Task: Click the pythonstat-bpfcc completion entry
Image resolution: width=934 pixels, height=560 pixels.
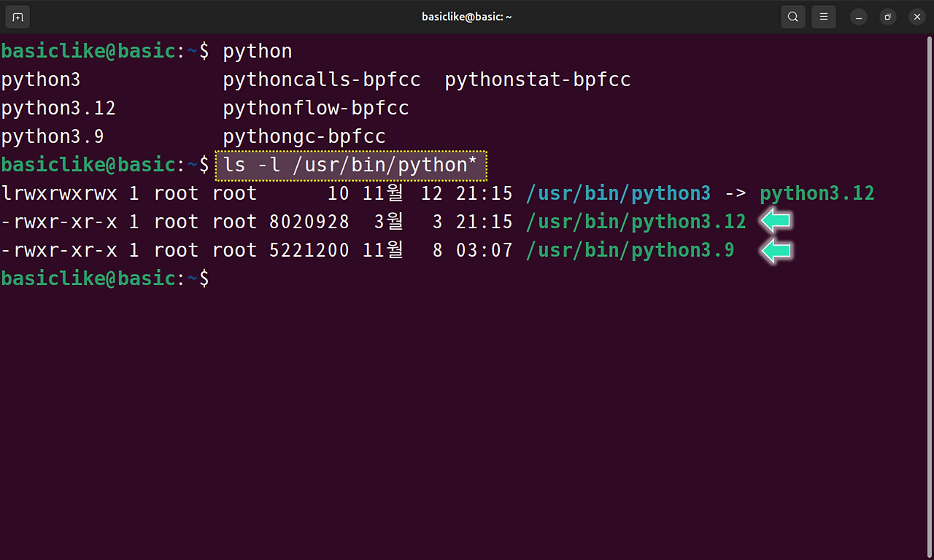Action: tap(538, 79)
